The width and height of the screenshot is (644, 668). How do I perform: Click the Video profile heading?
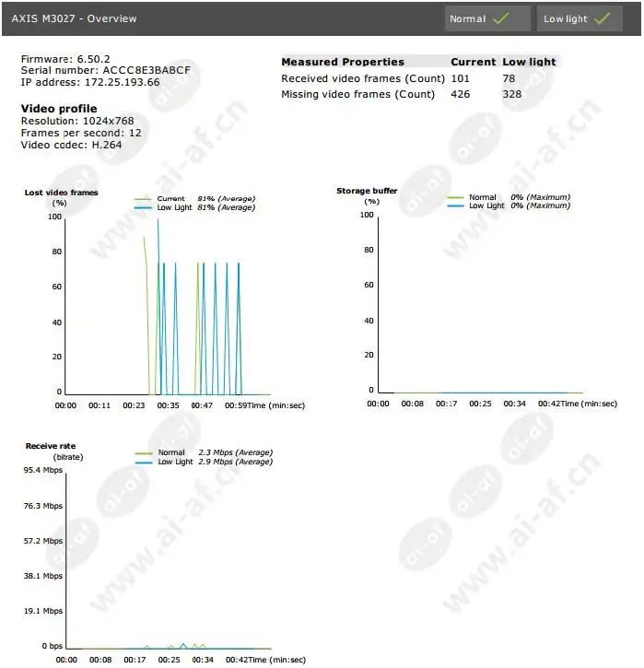click(59, 109)
